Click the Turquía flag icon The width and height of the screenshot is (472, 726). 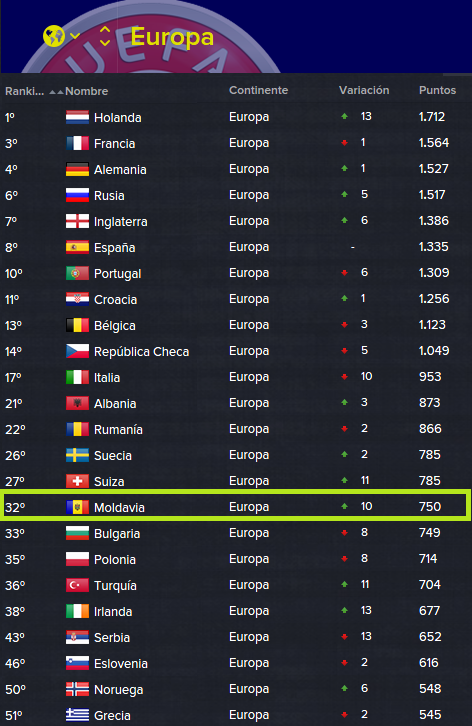coord(77,585)
